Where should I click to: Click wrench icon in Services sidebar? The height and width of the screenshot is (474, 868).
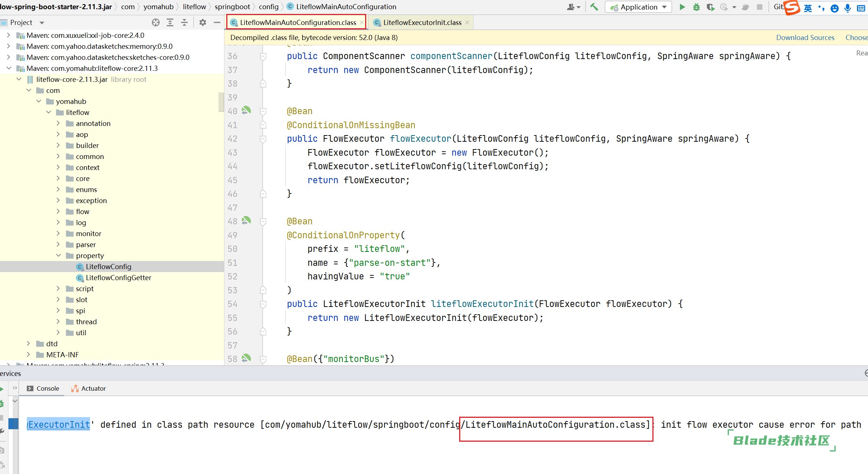click(x=2, y=431)
